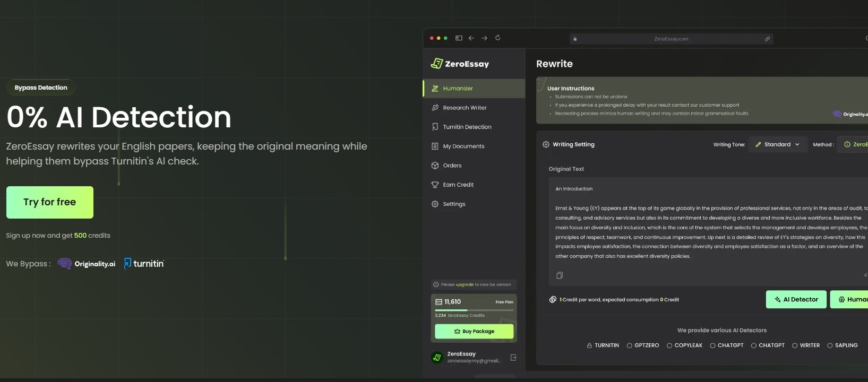
Task: Click the turnitin logo under We Bypass
Action: pyautogui.click(x=144, y=263)
